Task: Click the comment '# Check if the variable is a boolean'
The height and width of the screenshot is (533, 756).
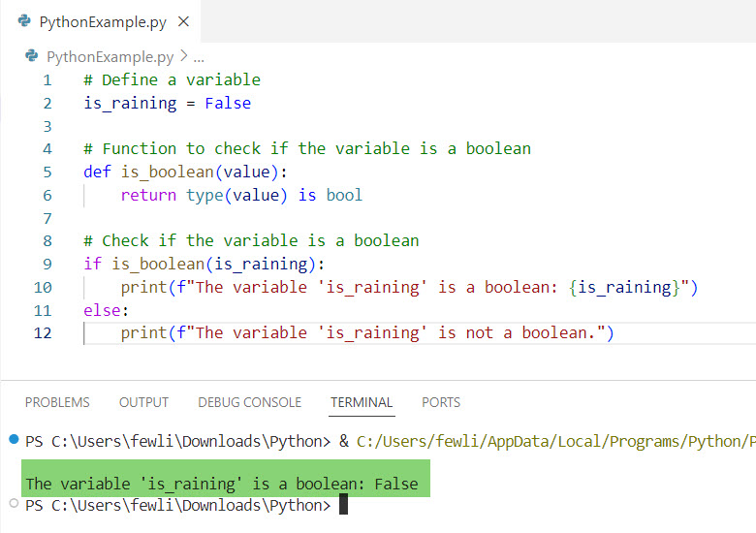Action: tap(251, 240)
